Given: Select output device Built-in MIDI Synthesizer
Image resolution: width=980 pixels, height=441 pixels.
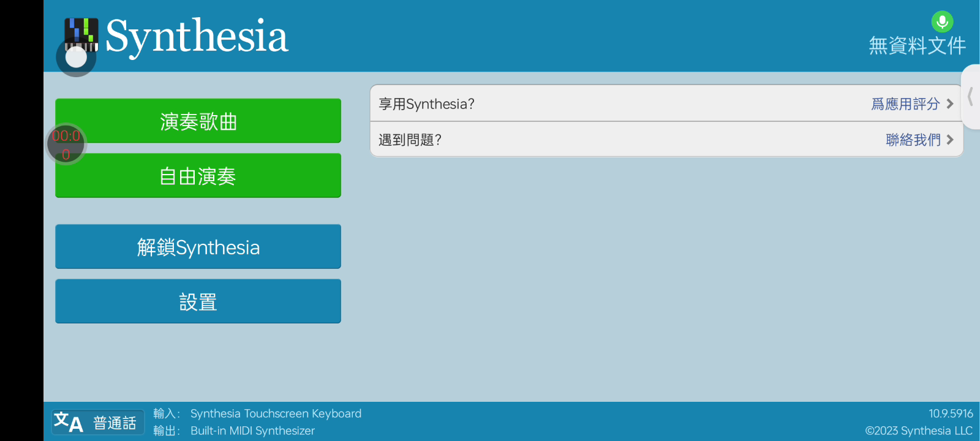Looking at the screenshot, I should click(x=252, y=431).
